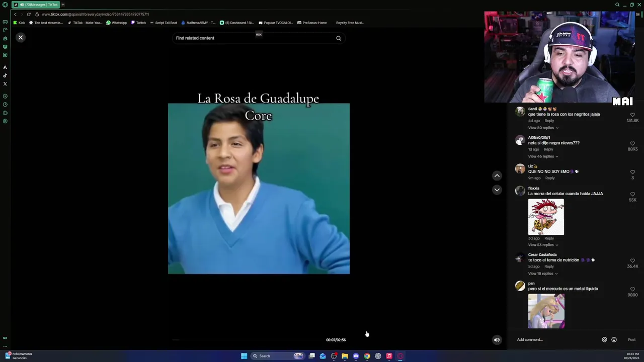
Task: Insert a mention with the @ icon
Action: pos(604,340)
